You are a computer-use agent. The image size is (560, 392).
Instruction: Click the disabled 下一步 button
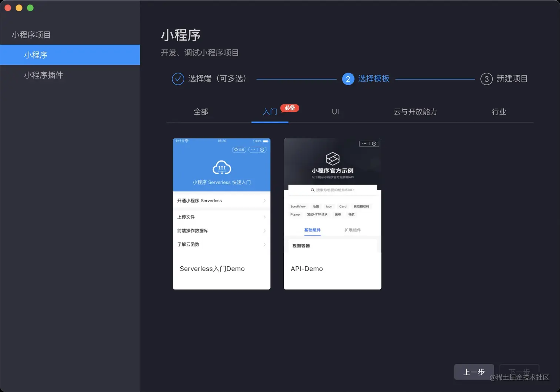click(519, 372)
